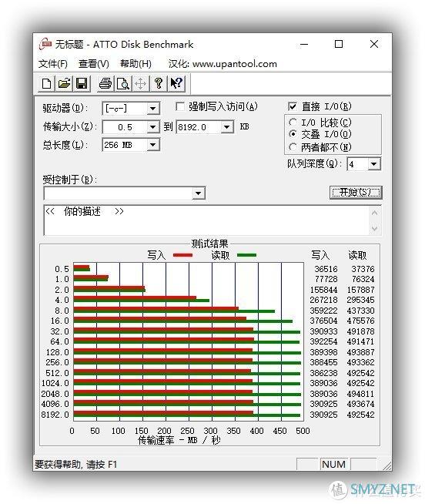This screenshot has height=504, width=425.
Task: Click the read value 494811 in the 2048.0 row
Action: coord(360,394)
